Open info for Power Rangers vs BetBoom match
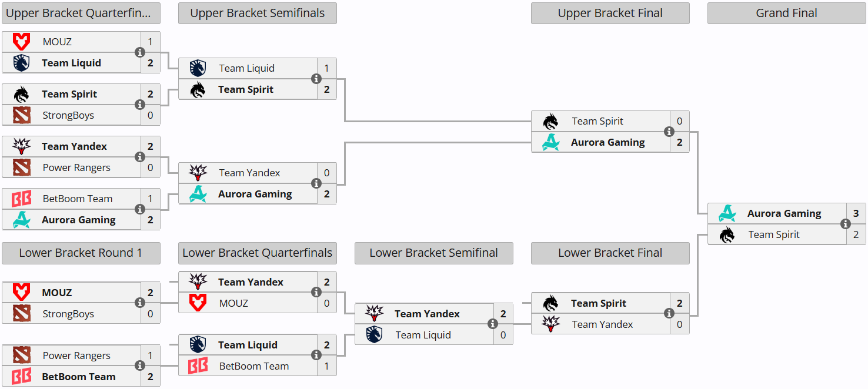The height and width of the screenshot is (389, 868). tap(140, 366)
